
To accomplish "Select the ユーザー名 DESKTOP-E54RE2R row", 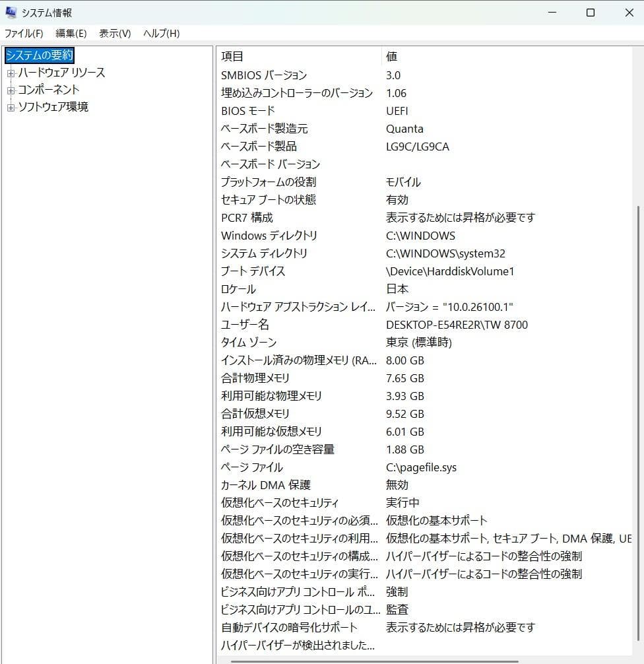I will 297,324.
